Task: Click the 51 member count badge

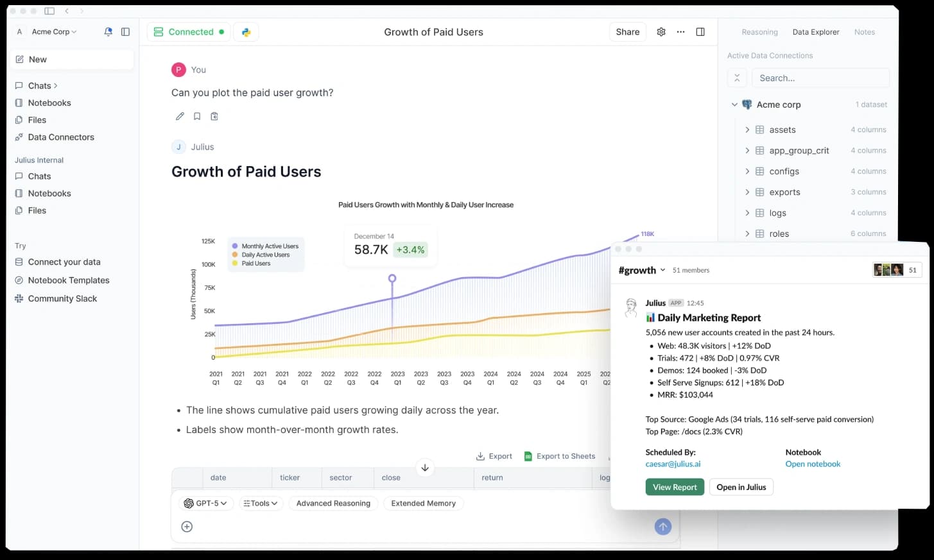Action: point(913,270)
